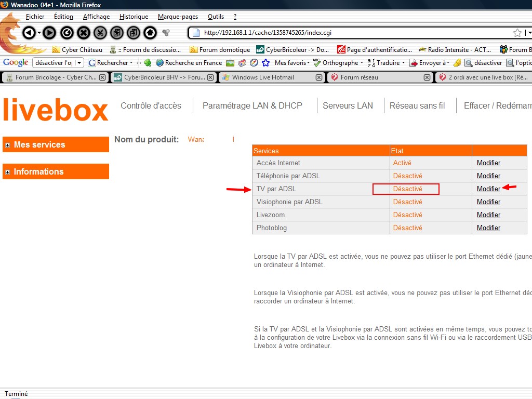Click the Orthographe spell check button

click(335, 63)
